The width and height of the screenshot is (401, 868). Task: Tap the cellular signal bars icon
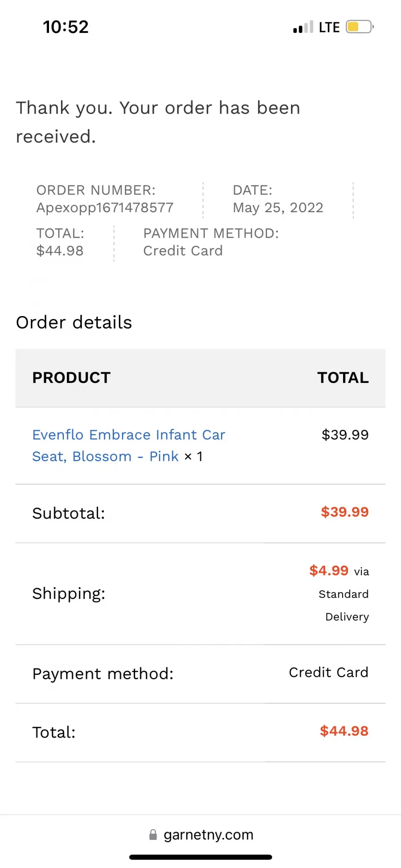click(303, 27)
